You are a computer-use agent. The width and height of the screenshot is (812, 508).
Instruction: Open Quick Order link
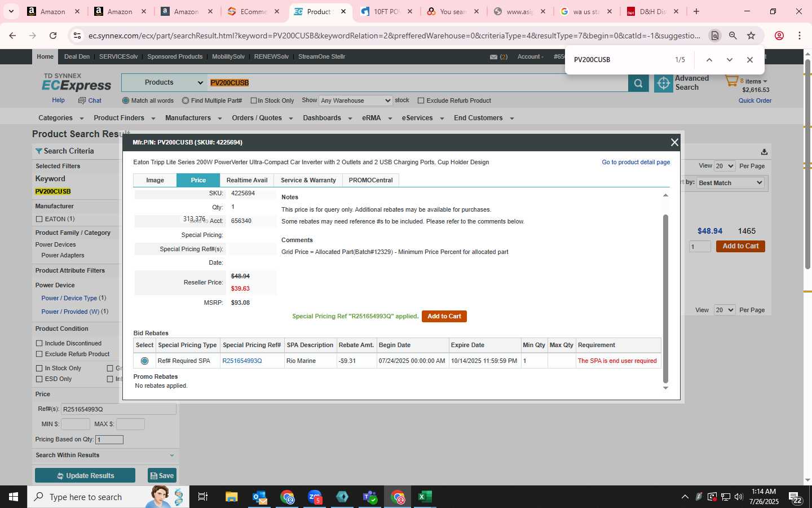(x=755, y=100)
